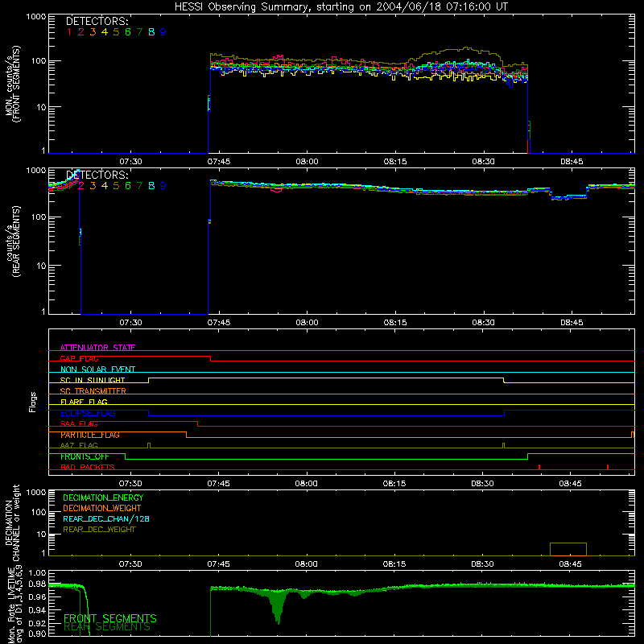Click the DECIMATION_ENERGY legend entry
This screenshot has width=644, height=644.
tap(103, 497)
